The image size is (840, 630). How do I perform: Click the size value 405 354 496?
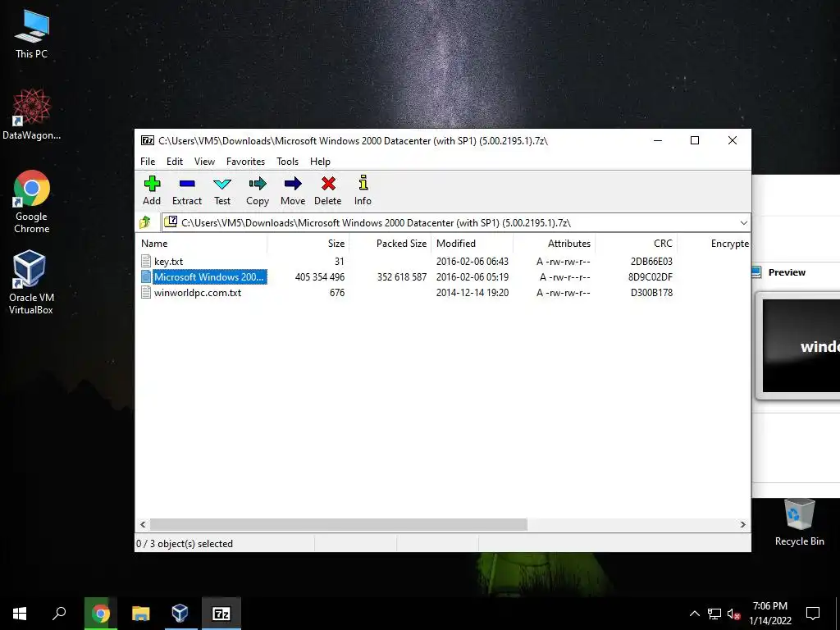pyautogui.click(x=320, y=277)
